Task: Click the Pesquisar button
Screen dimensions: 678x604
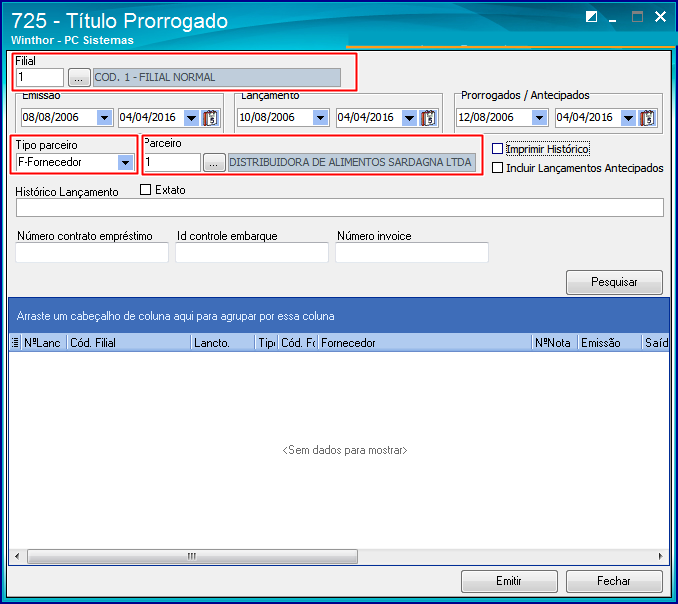Action: point(614,282)
